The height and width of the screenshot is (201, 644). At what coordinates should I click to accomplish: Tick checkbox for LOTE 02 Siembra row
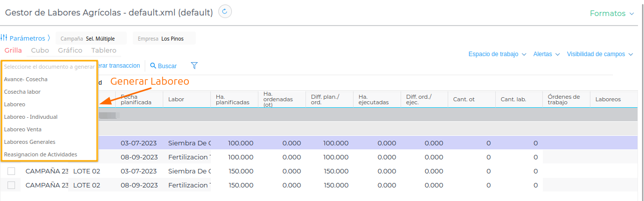coord(12,171)
